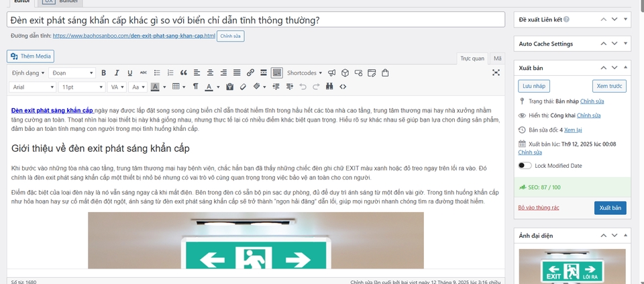This screenshot has height=284, width=644.
Task: Click the Bỏ vào thùng rác link
Action: tap(539, 208)
